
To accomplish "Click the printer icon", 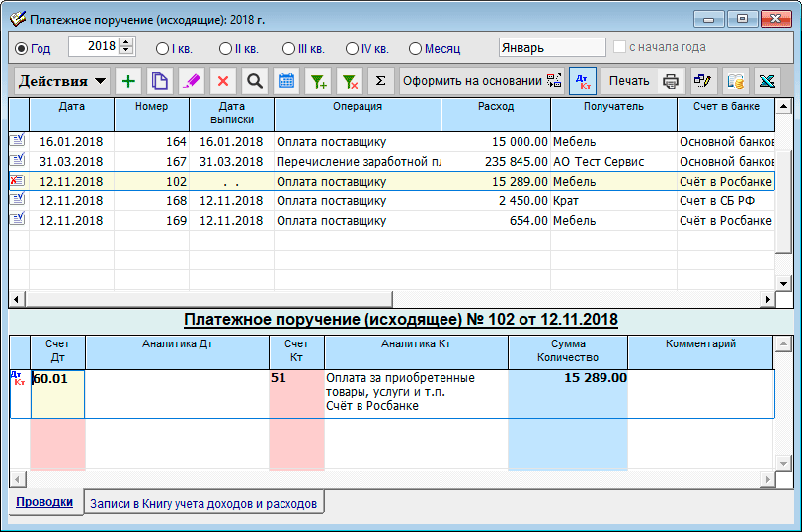I will 671,81.
